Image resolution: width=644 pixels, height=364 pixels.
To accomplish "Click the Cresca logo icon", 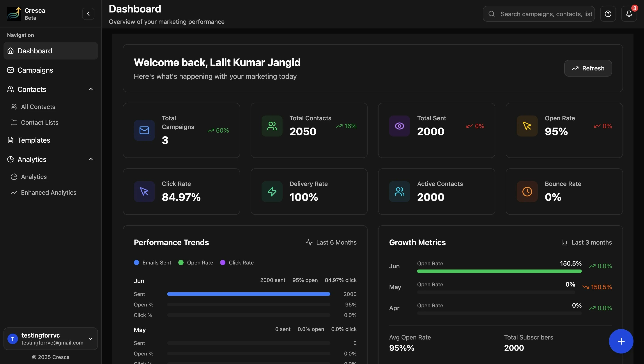I will point(14,14).
